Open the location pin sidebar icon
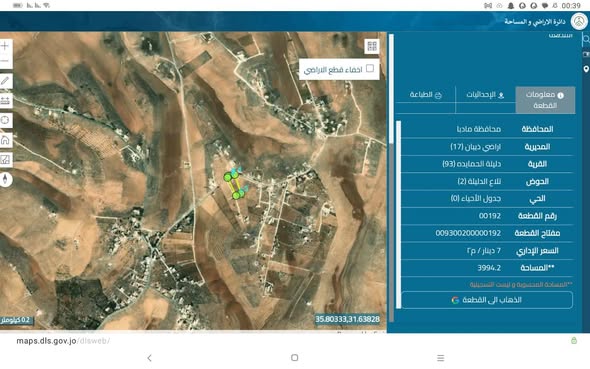 click(x=586, y=69)
